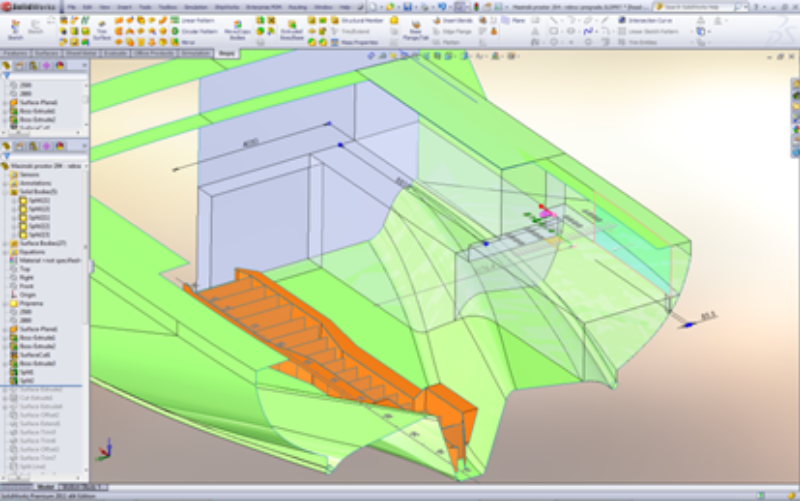Image resolution: width=800 pixels, height=501 pixels.
Task: Select the Intersection Curve tool
Action: tap(640, 19)
